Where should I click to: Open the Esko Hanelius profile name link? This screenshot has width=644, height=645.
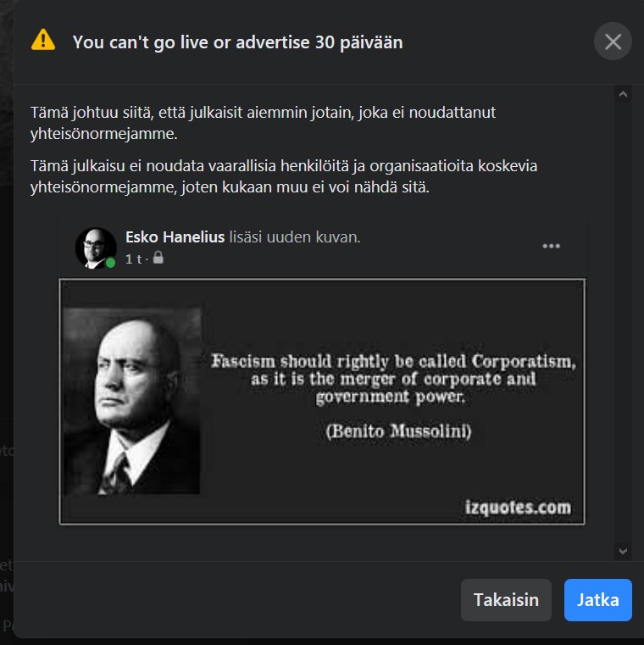coord(175,237)
